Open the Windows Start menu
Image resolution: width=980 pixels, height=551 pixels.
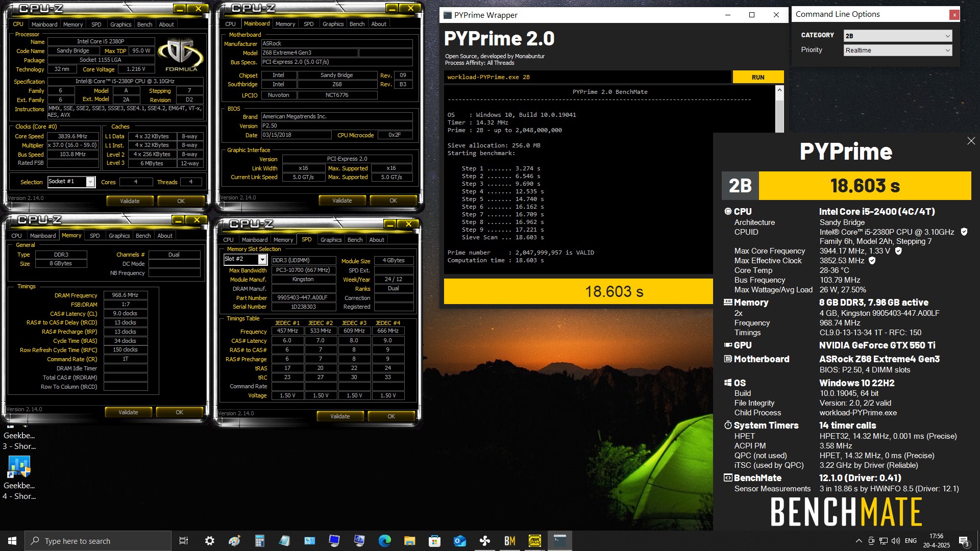pos(12,541)
